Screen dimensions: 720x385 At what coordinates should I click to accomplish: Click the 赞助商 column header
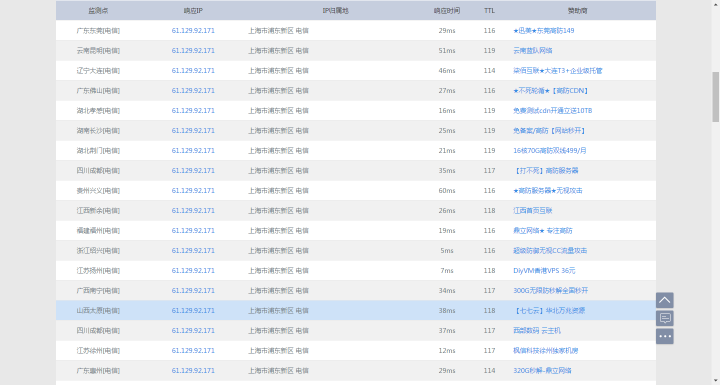click(577, 11)
